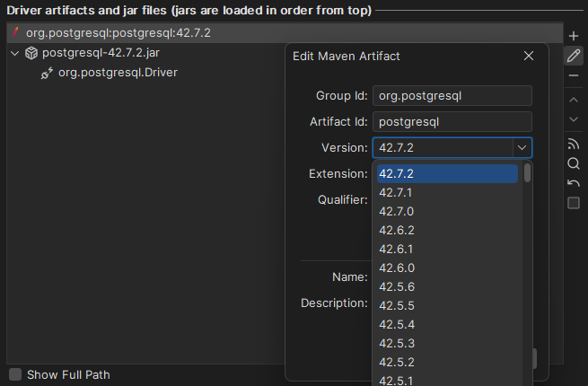Click the Group Id input field
588x386 pixels.
coord(452,95)
